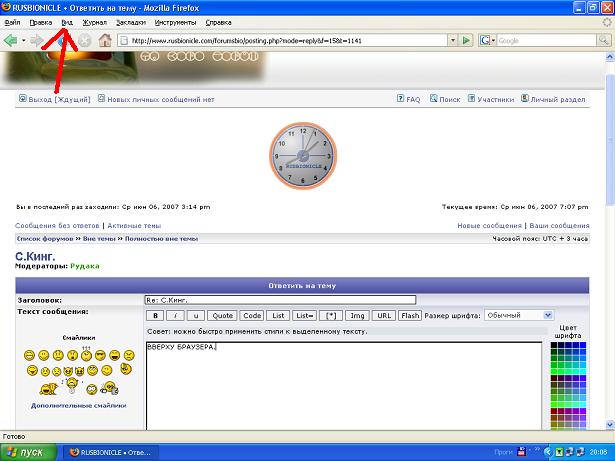The width and height of the screenshot is (615, 461).
Task: Open the address bar history dropdown
Action: pyautogui.click(x=453, y=40)
